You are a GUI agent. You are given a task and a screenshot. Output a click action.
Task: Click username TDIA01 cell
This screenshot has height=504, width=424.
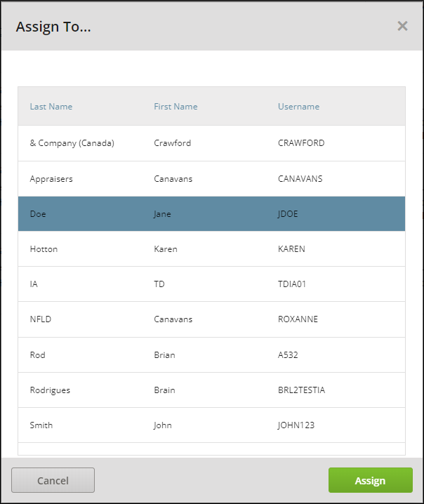pyautogui.click(x=292, y=284)
